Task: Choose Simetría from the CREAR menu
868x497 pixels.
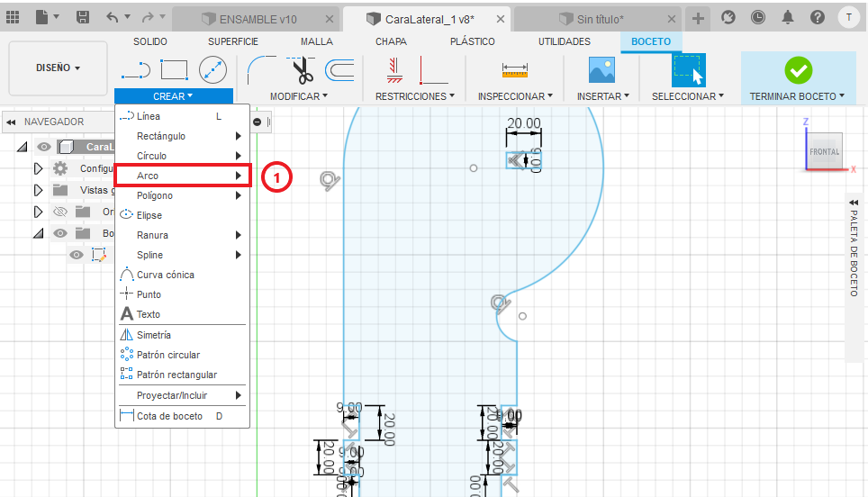Action: click(x=182, y=335)
